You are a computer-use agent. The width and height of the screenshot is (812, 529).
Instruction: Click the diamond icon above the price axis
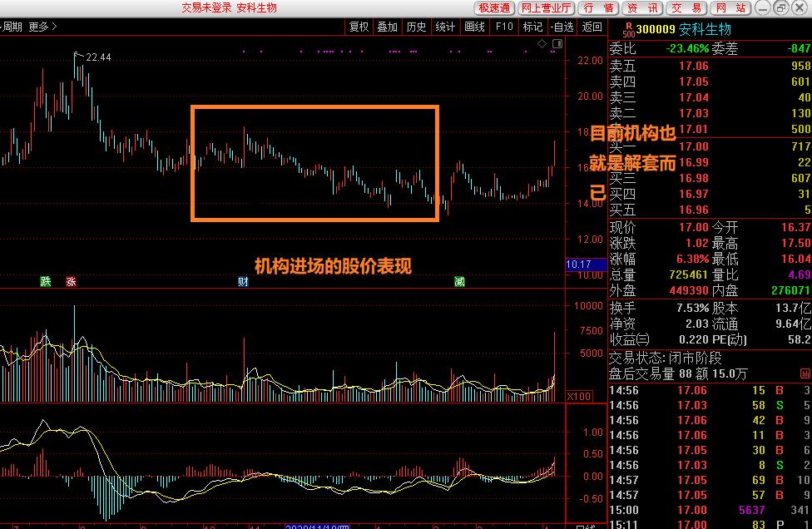point(542,44)
